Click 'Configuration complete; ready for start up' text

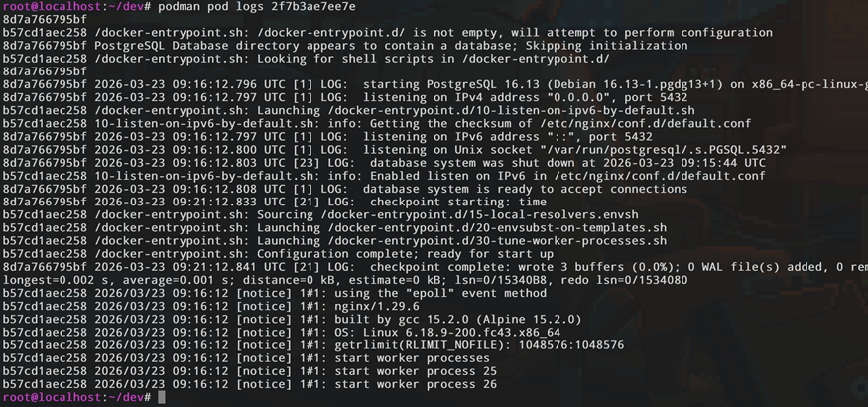[x=405, y=254]
